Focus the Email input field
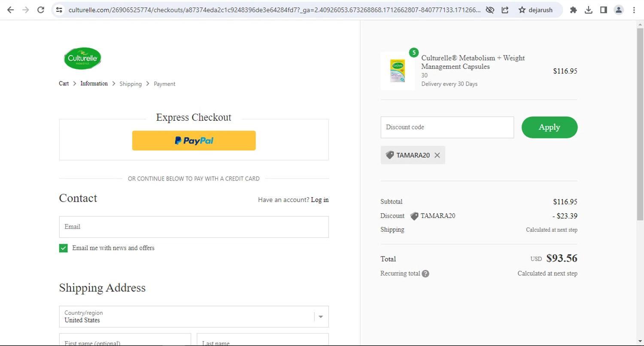 tap(194, 227)
